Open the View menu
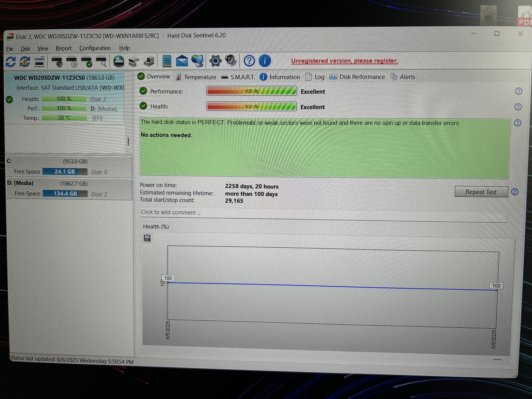 click(x=43, y=48)
